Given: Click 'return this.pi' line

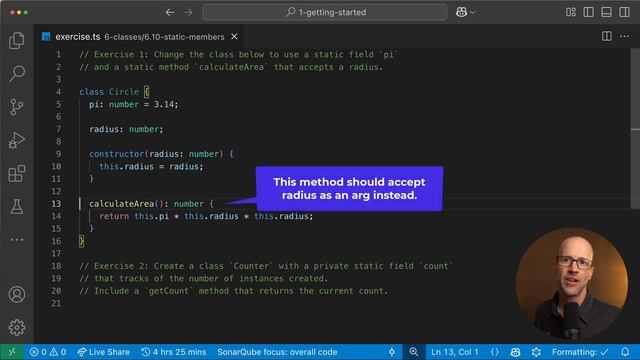Looking at the screenshot, I should click(x=206, y=216).
